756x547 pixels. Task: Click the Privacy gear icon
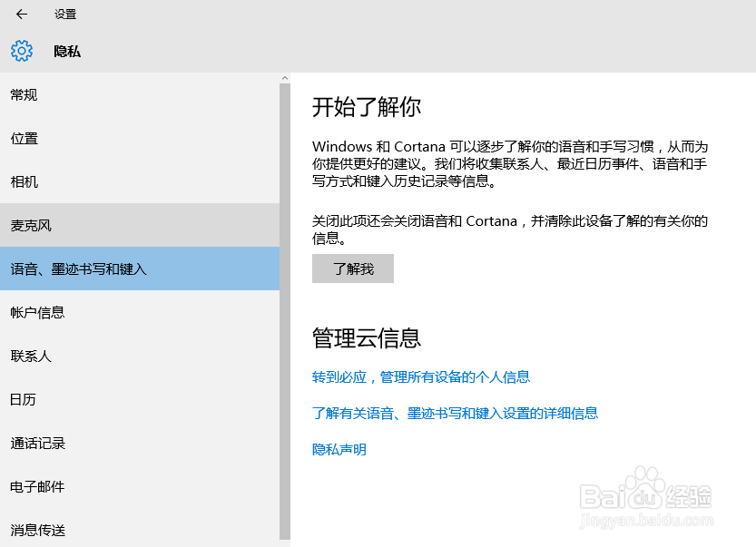pos(22,51)
